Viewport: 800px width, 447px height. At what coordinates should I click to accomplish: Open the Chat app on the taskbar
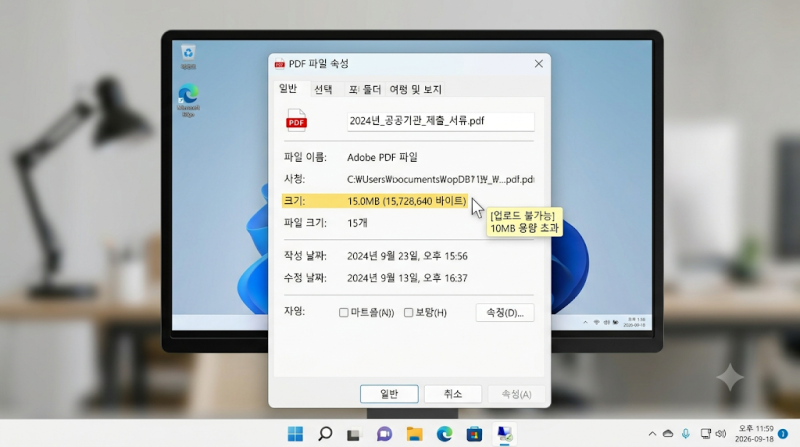coord(384,434)
